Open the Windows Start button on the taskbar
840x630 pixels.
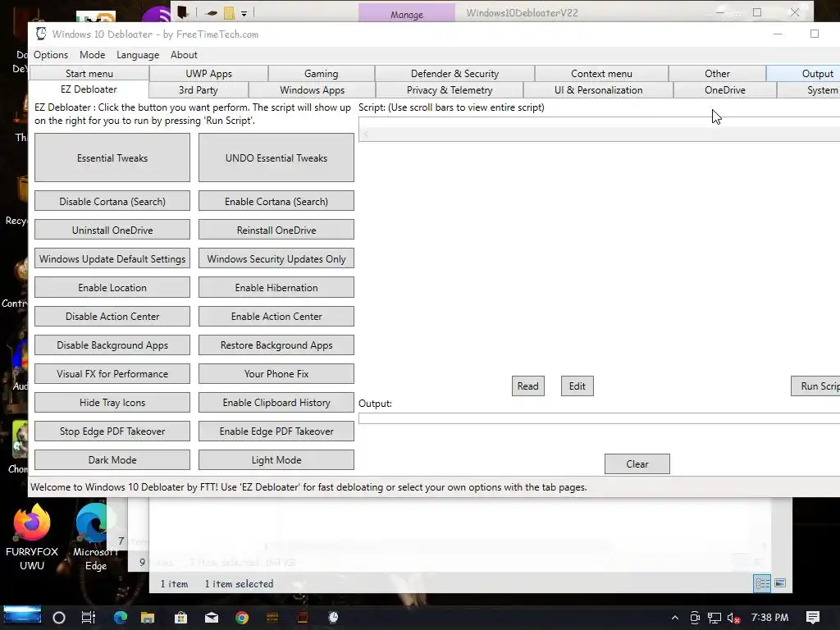pos(22,615)
